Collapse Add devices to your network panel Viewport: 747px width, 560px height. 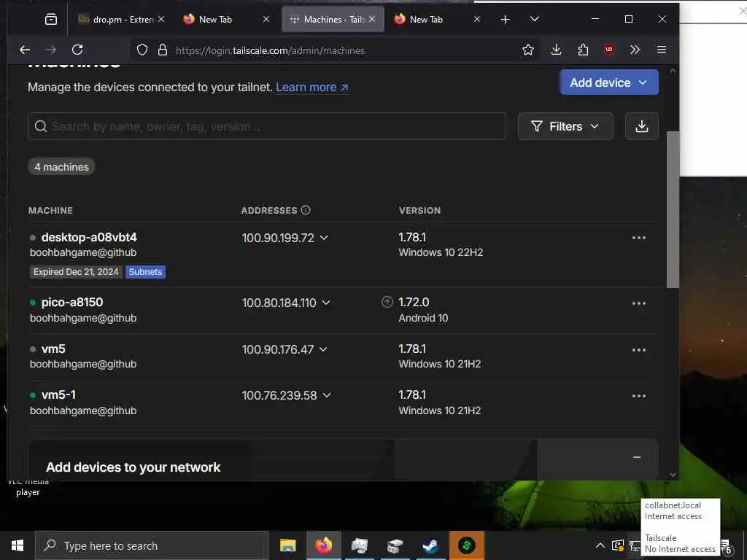(636, 457)
